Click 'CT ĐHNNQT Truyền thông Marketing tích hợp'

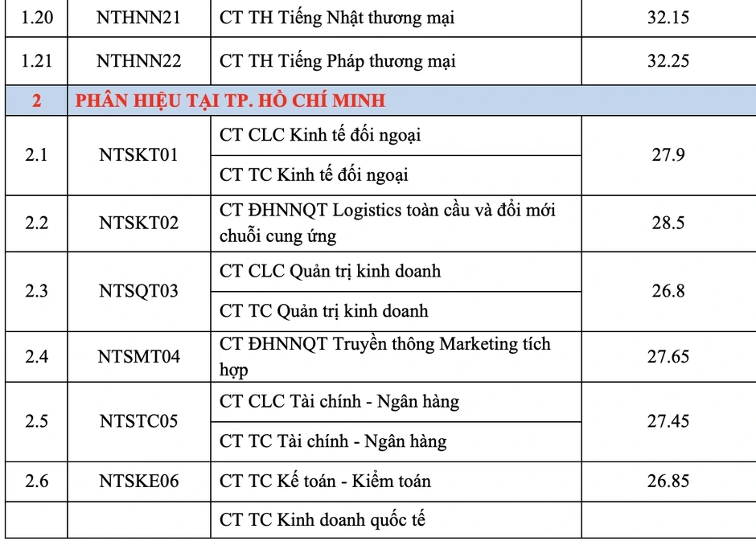(x=384, y=357)
